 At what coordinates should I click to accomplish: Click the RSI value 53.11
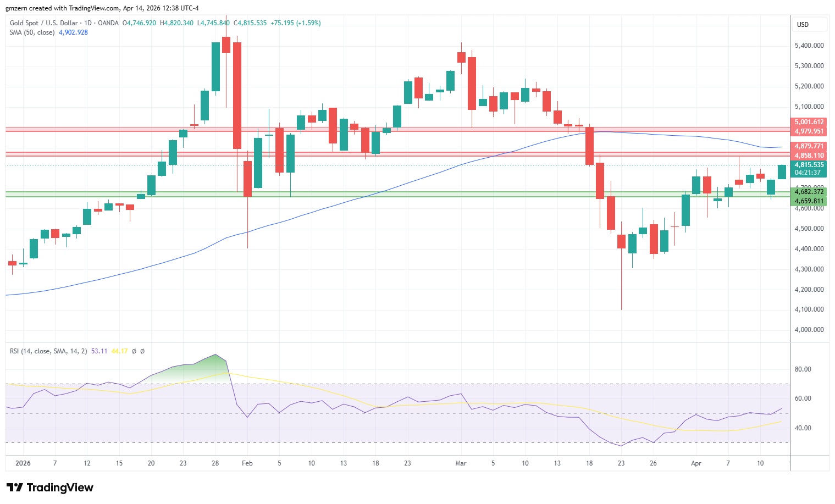[99, 351]
